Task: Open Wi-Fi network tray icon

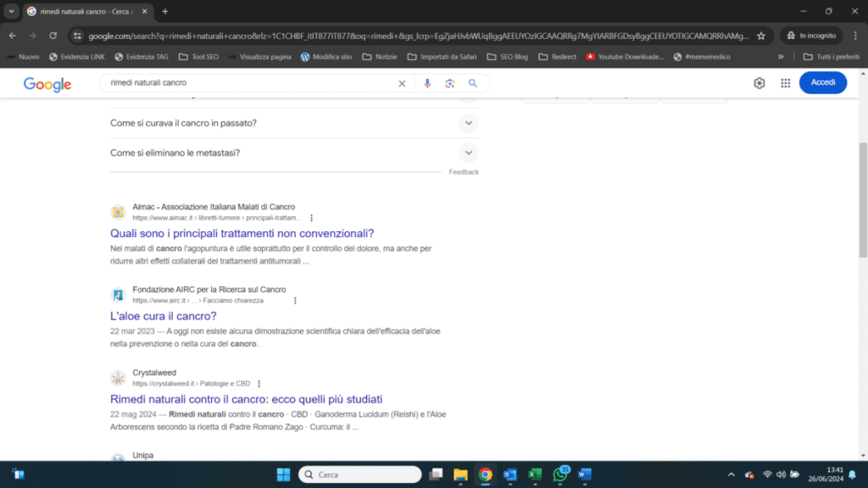Action: click(x=767, y=474)
